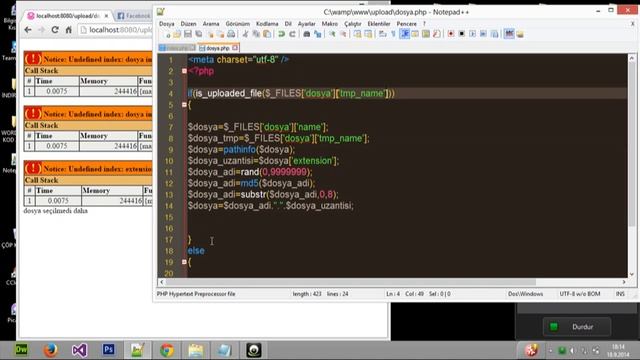Cut selection using the scissors icon
The height and width of the screenshot is (360, 640).
[245, 34]
